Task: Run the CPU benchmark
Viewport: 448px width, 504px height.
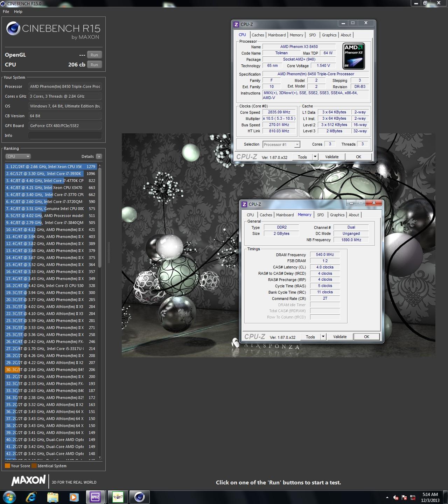Action: (94, 65)
